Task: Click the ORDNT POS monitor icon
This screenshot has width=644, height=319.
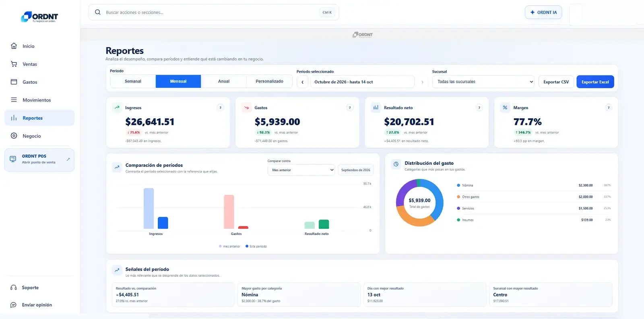Action: click(x=13, y=159)
